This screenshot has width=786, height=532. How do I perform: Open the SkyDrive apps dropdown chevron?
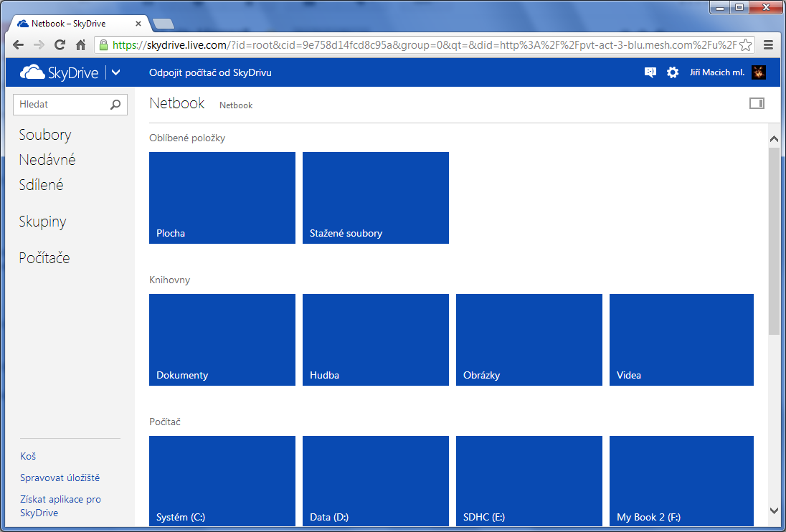[x=115, y=72]
